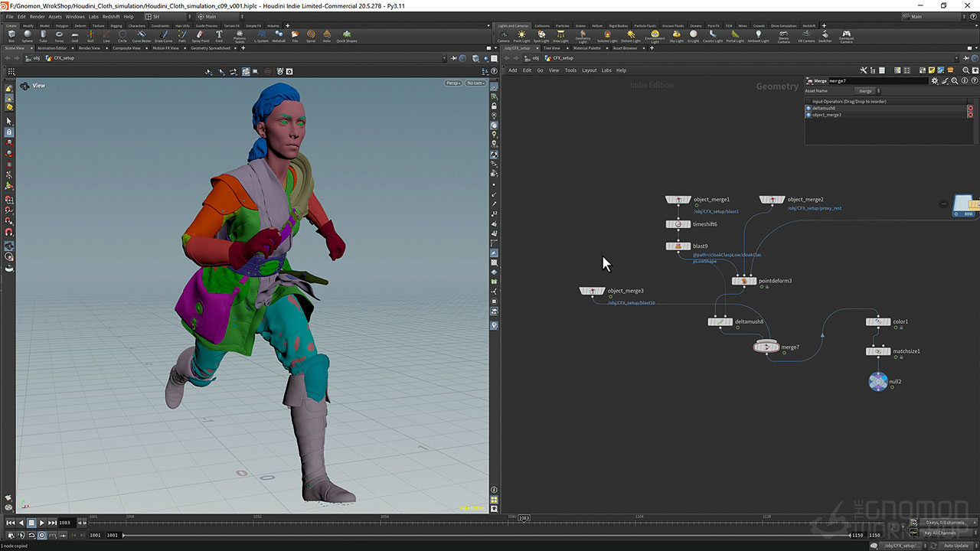Click the Torus shelf tool

[x=59, y=36]
